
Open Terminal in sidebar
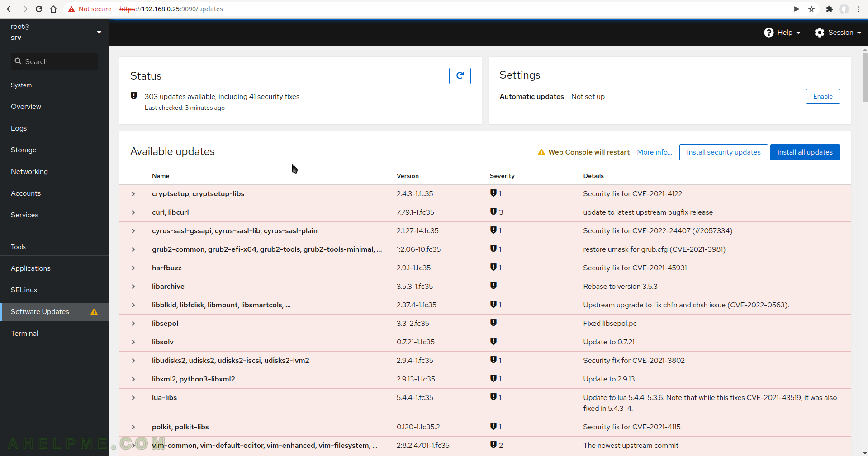coord(54,334)
